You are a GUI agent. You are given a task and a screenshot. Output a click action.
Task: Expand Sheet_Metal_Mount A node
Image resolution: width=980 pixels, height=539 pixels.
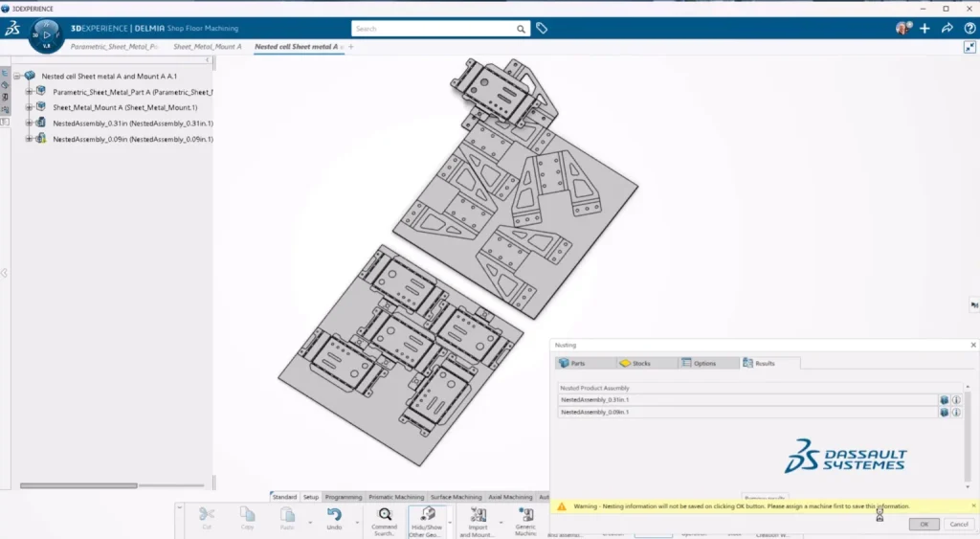click(x=29, y=107)
